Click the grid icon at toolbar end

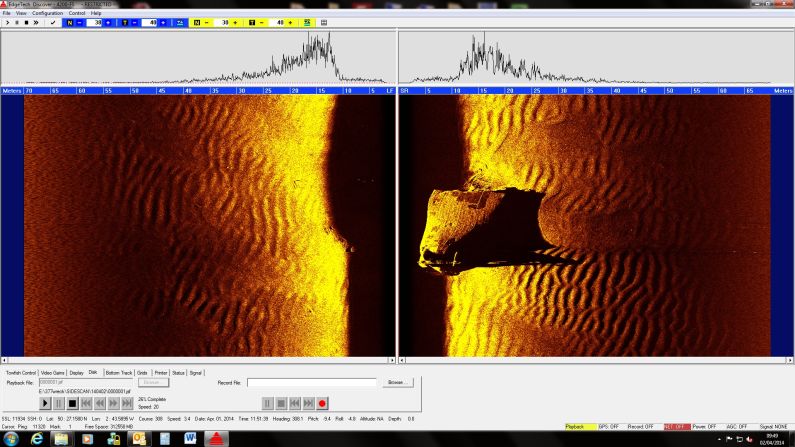[x=323, y=22]
